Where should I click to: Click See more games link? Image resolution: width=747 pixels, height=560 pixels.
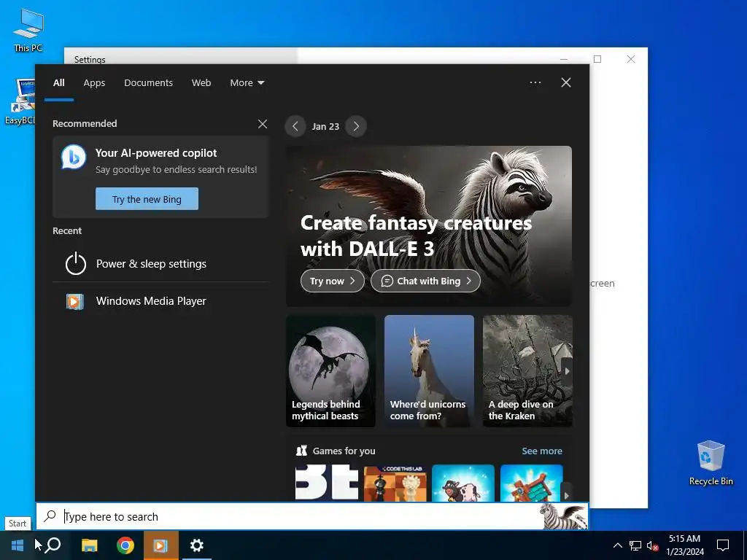point(542,451)
